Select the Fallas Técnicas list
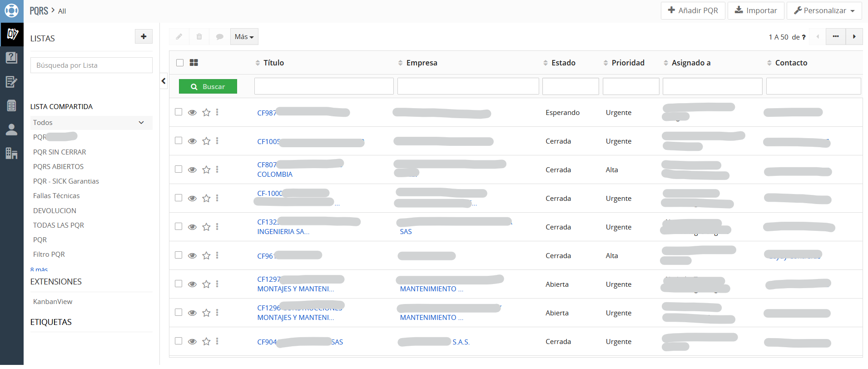The width and height of the screenshot is (868, 369). point(56,195)
